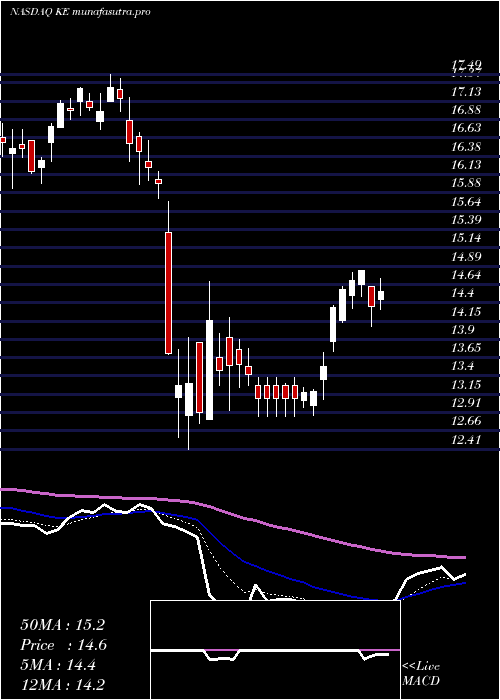Select the 12MA : 14.2 readout
Screen dimensions: 500x700
pyautogui.click(x=63, y=685)
